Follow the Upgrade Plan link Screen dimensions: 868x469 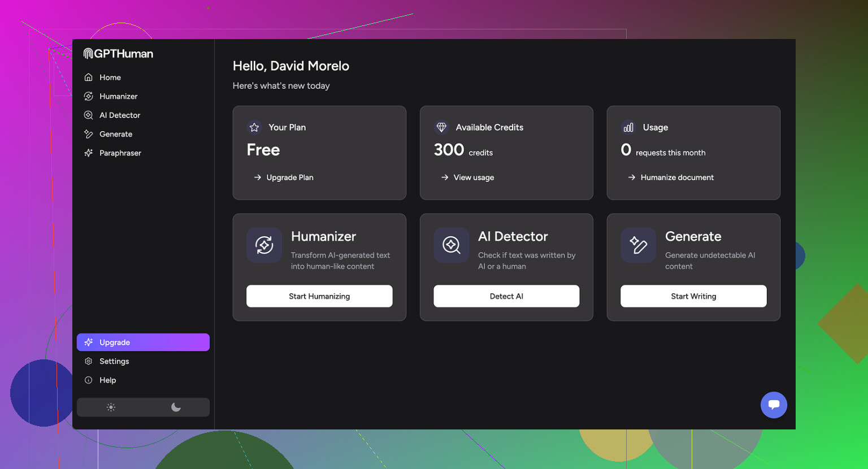pyautogui.click(x=289, y=177)
